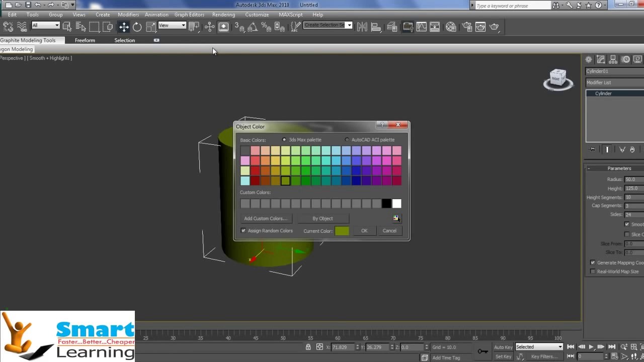The width and height of the screenshot is (644, 362).
Task: Uncheck Assign Random Colors checkbox
Action: coord(244,231)
